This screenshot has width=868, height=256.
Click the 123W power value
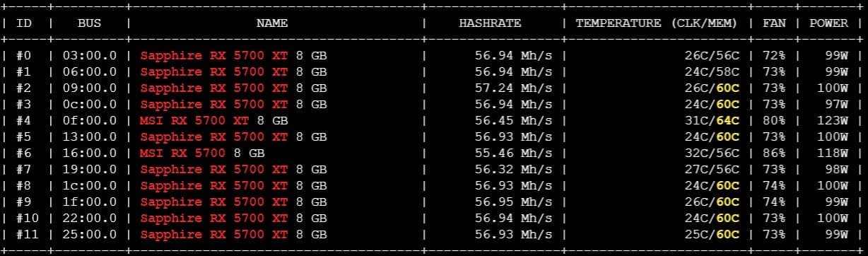click(833, 120)
